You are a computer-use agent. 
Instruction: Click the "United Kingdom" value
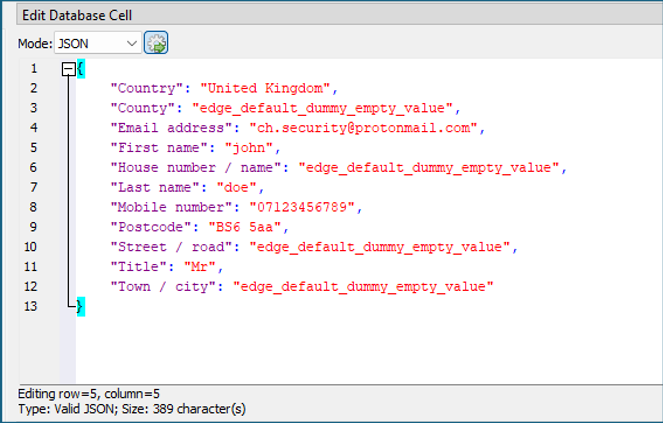click(266, 88)
